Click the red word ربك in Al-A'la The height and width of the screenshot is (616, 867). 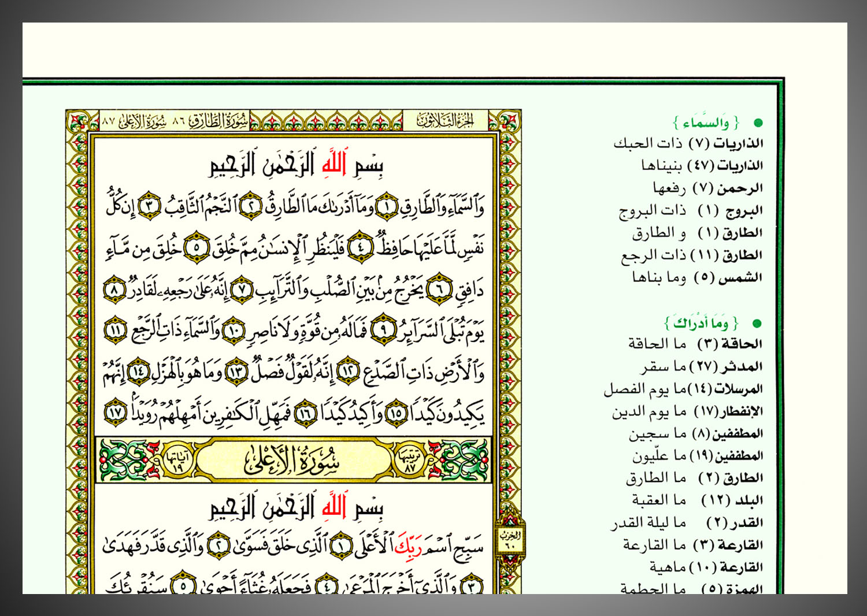point(408,546)
